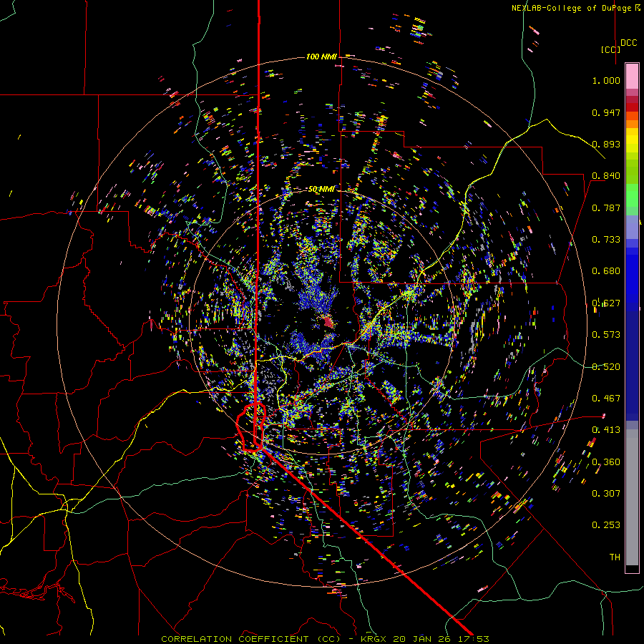
Task: Click the KRGX station identifier in the caption
Action: [x=373, y=639]
